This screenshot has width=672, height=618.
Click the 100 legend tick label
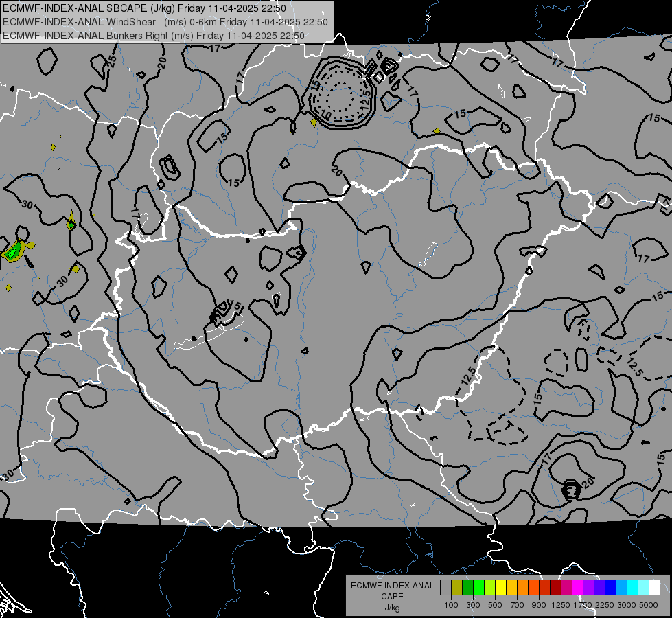451,605
